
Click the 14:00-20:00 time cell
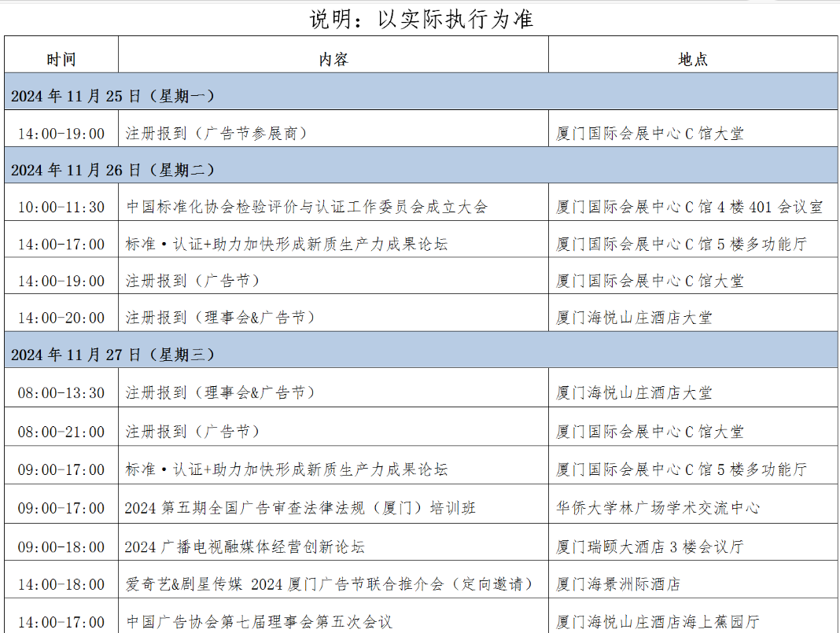point(61,318)
